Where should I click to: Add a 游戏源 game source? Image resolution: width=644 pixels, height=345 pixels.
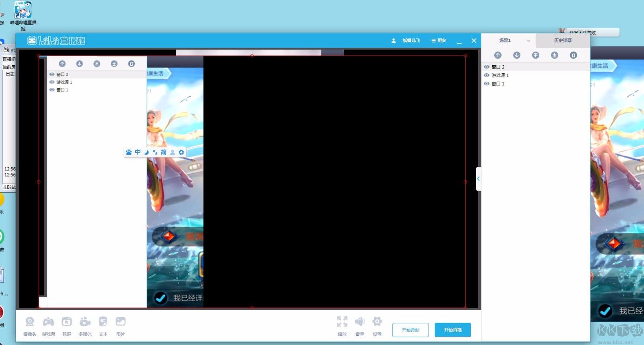coord(49,322)
